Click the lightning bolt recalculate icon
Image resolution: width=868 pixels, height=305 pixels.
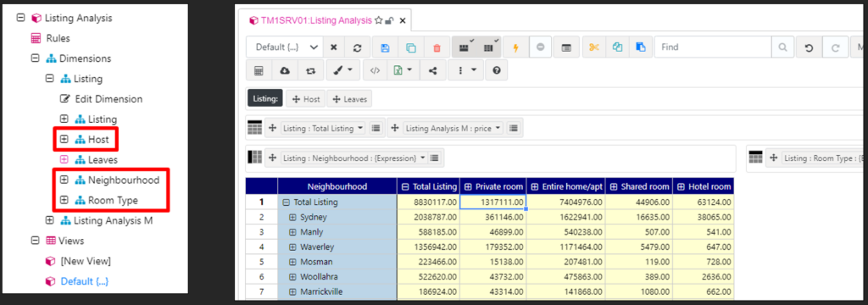(x=516, y=47)
